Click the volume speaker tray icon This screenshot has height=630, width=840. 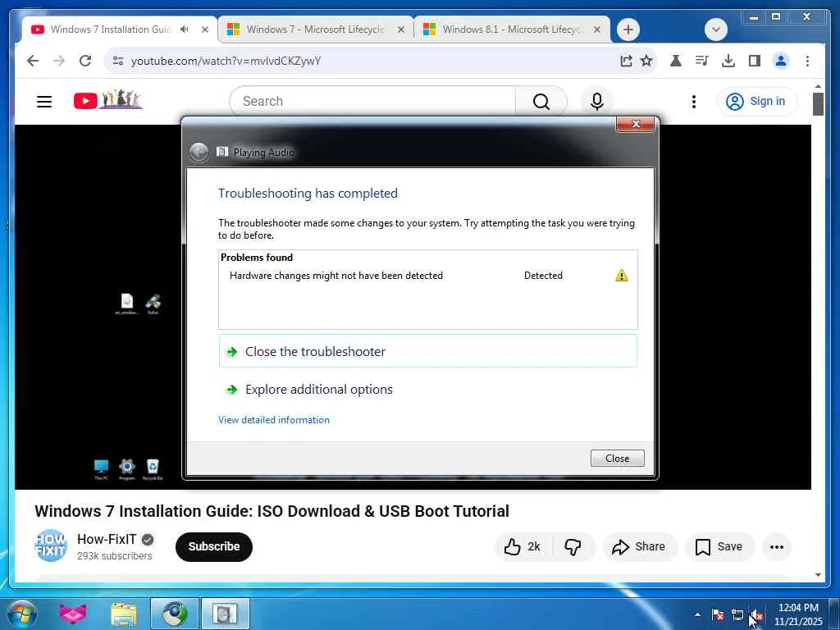[756, 615]
